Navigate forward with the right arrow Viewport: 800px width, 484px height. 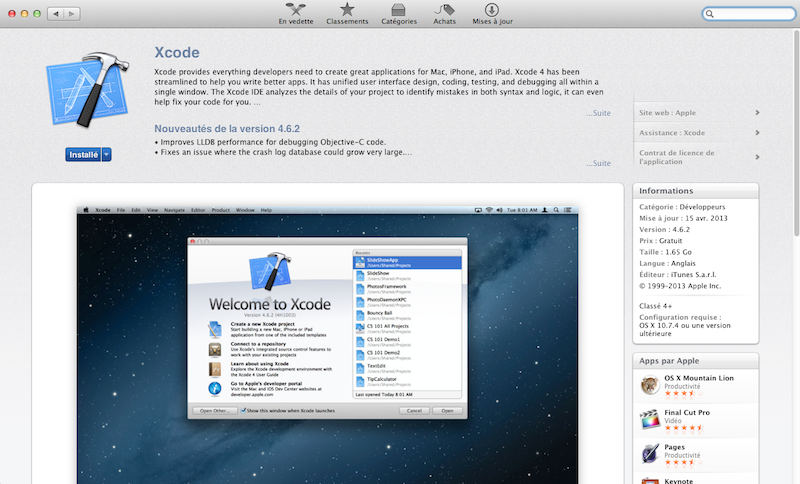pos(72,14)
